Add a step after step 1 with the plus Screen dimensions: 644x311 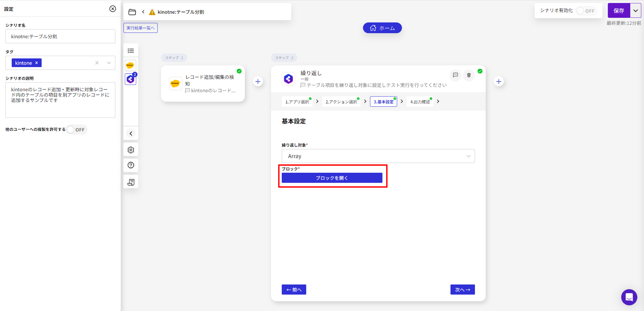(x=258, y=81)
